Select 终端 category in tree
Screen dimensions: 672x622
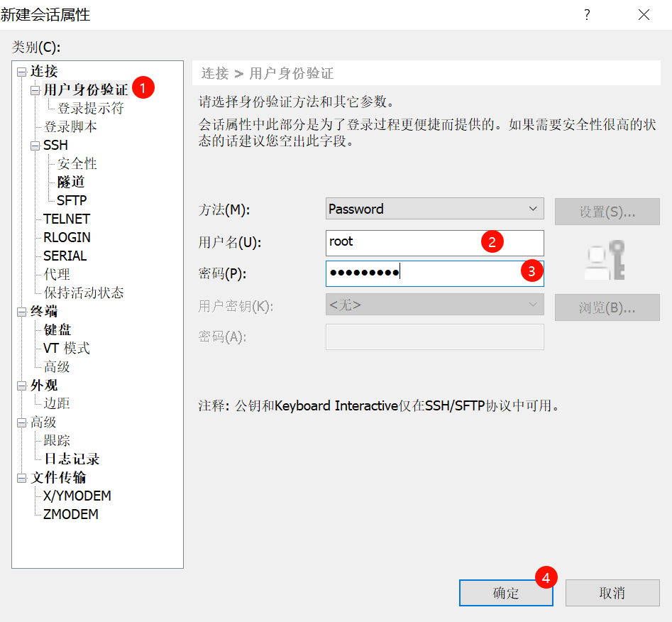coord(44,311)
